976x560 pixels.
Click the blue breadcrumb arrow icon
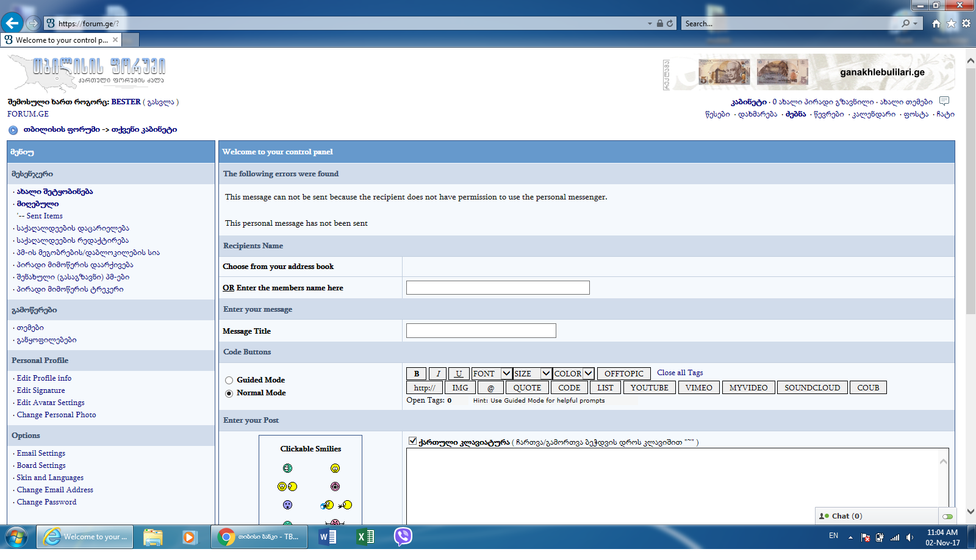13,130
